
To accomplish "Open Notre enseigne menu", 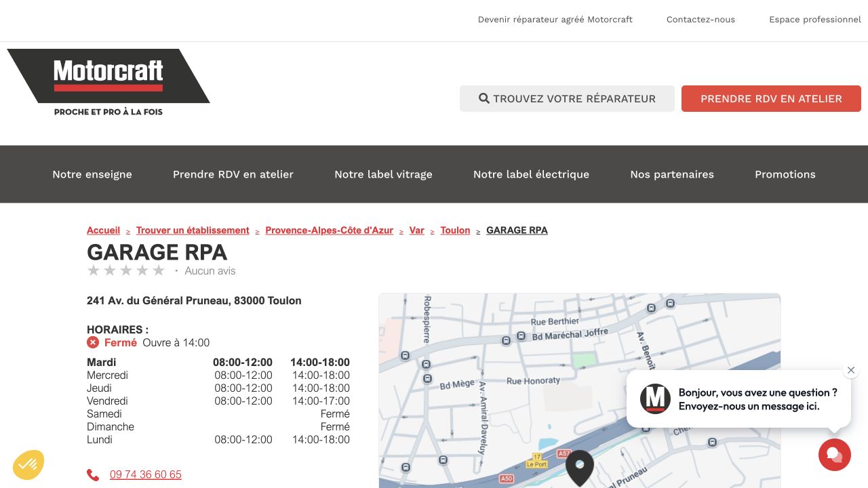I will pos(92,174).
